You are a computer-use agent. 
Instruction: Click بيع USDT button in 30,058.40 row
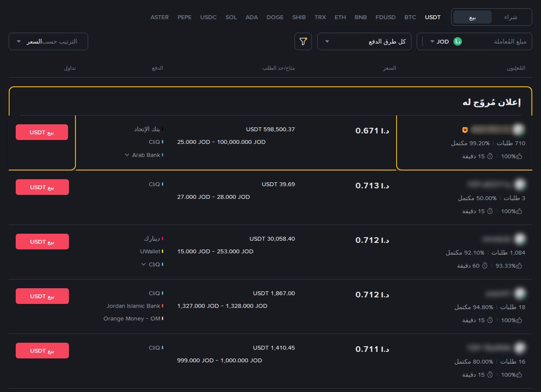click(x=42, y=242)
